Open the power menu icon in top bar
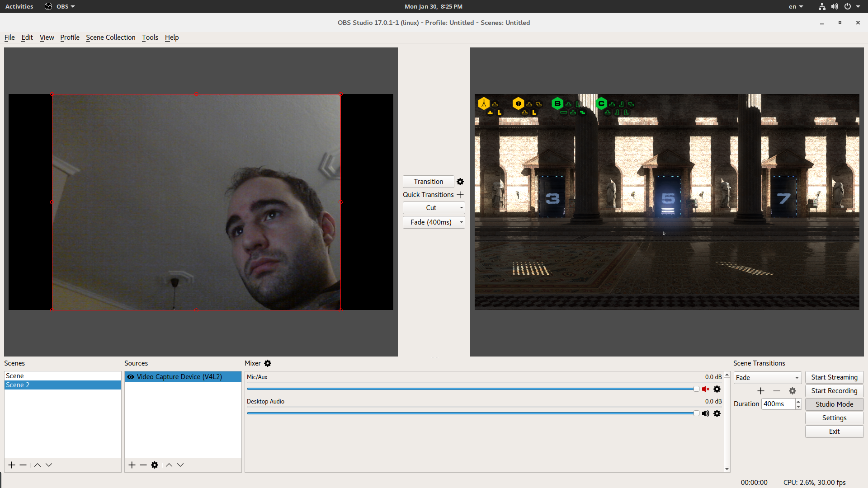The width and height of the screenshot is (868, 488). 848,6
